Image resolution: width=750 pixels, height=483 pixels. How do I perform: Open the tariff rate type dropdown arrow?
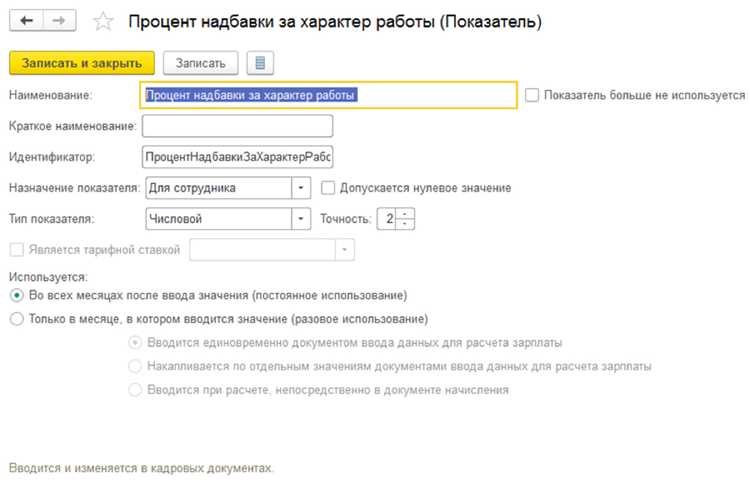tap(344, 250)
